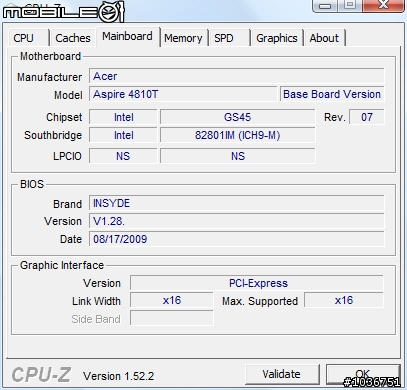Click the Model field Aspire 4810T
Viewport: 407px width, 390px height.
(183, 94)
